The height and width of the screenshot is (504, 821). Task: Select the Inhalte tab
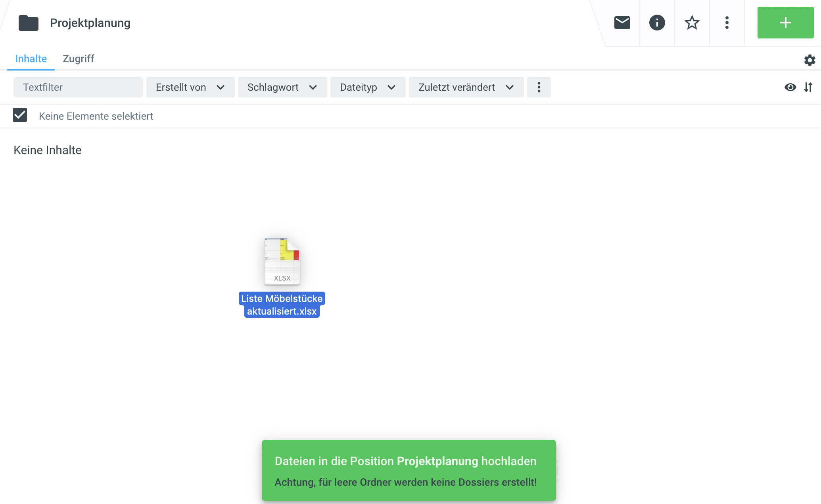click(x=31, y=59)
